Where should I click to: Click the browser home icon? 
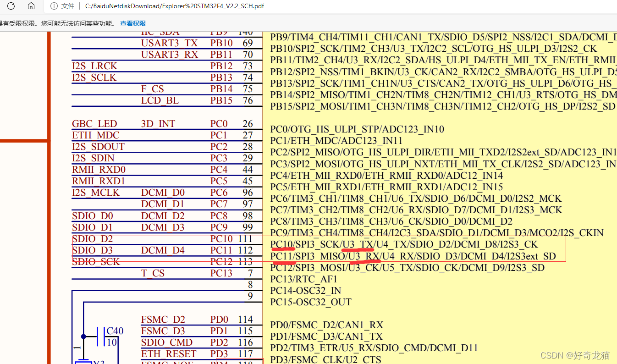click(x=31, y=6)
